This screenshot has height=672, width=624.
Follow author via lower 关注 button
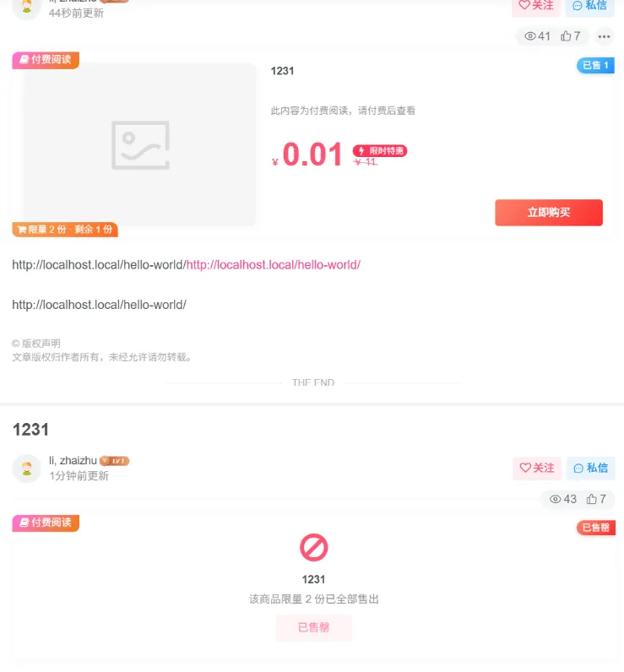[537, 468]
